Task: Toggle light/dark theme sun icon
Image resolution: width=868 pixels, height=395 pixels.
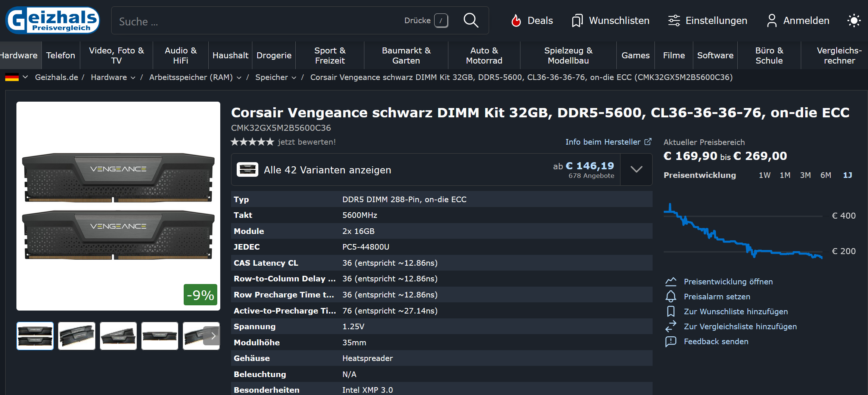Action: point(854,21)
